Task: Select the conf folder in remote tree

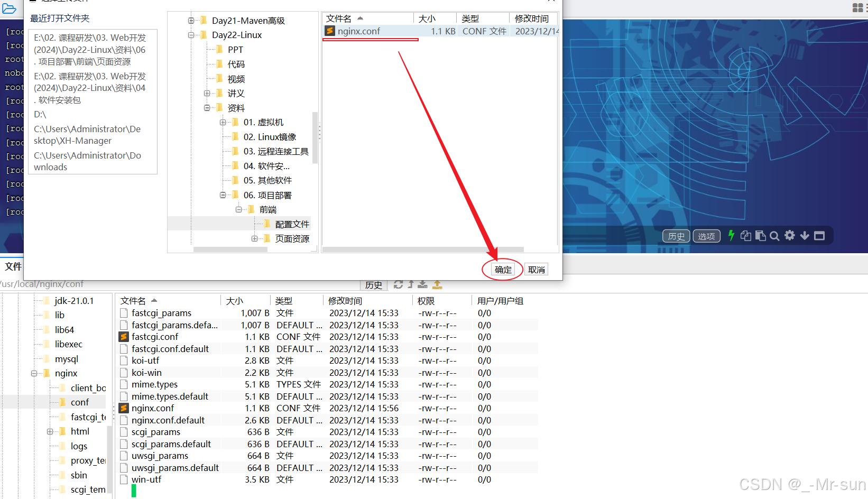Action: coord(80,402)
